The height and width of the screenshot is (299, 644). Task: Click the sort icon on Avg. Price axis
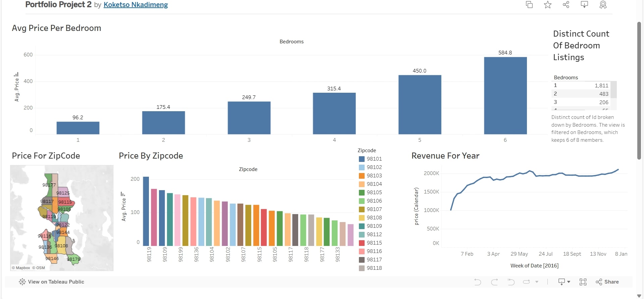(16, 75)
